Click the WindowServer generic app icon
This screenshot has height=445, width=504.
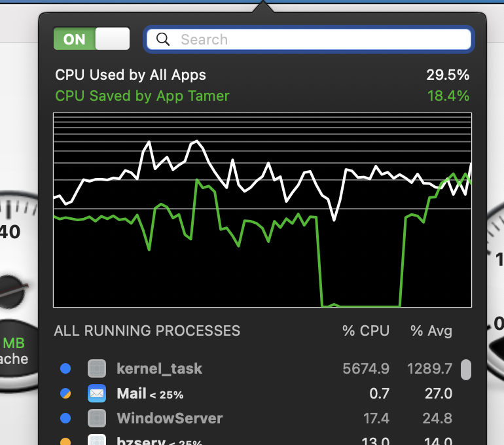coord(97,418)
